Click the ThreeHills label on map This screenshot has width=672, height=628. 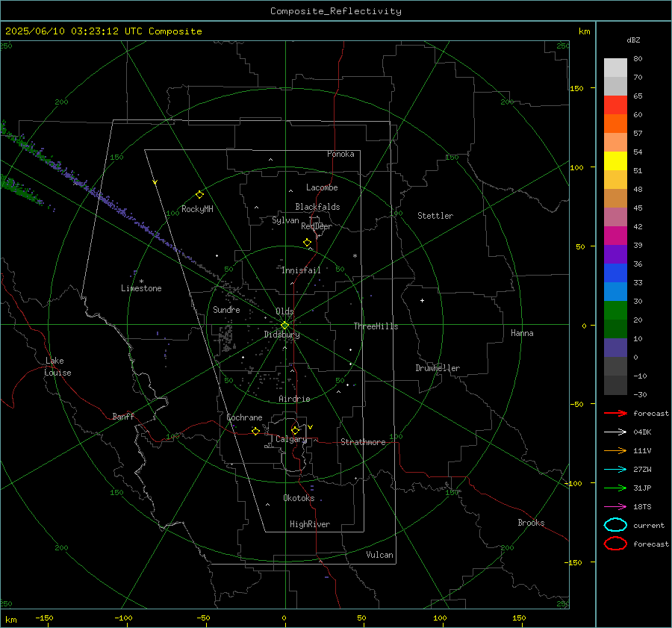tap(376, 326)
